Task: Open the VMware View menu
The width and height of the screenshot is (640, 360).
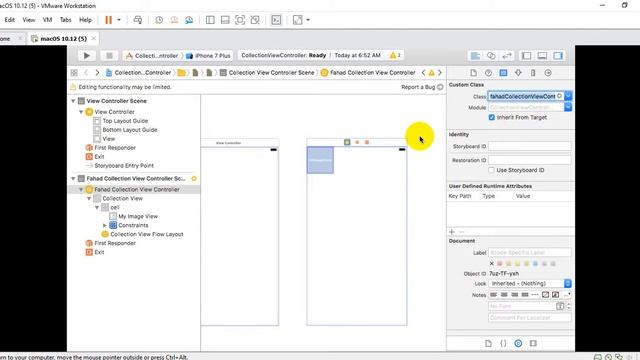Action: pos(29,20)
